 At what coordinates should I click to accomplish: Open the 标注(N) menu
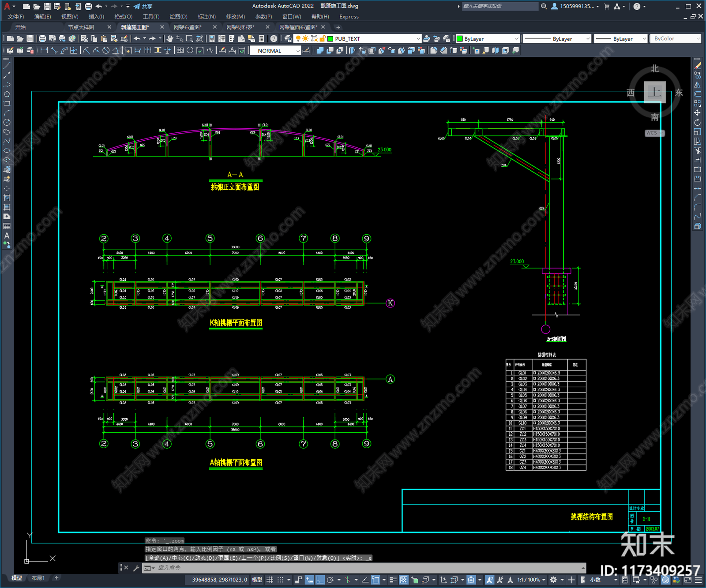(207, 17)
